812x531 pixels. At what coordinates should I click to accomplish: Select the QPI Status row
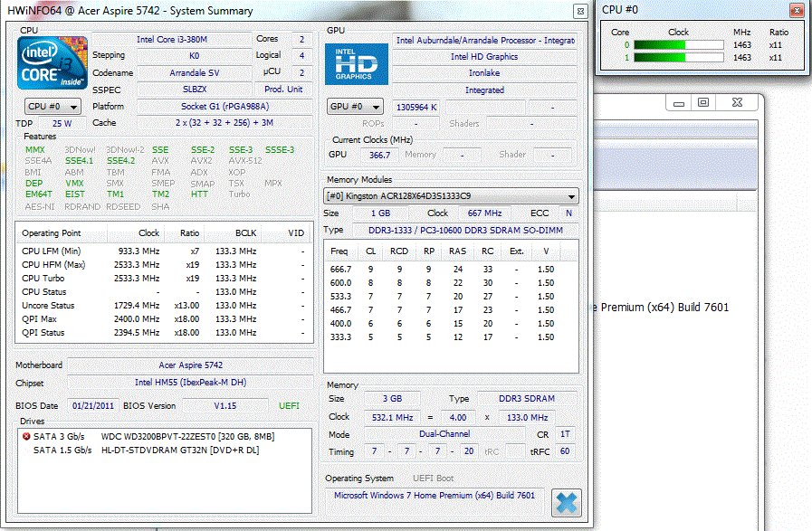pos(164,332)
